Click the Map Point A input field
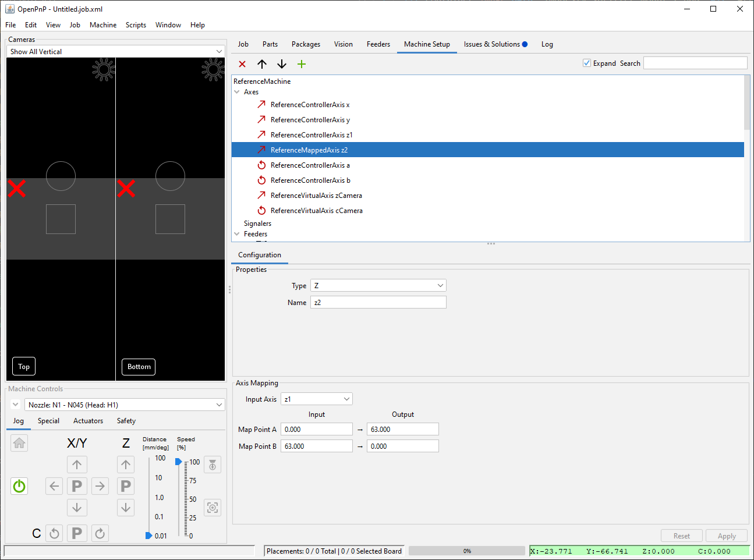This screenshot has width=754, height=560. click(317, 430)
